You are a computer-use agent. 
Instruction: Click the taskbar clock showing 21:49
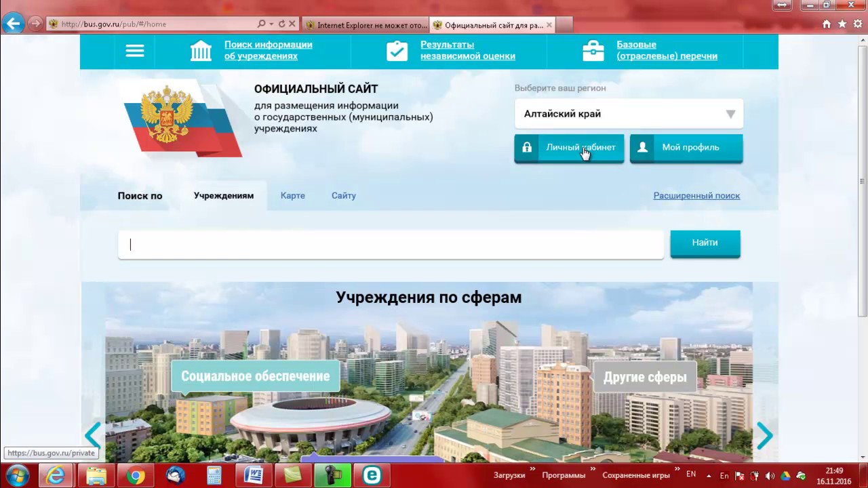(x=834, y=476)
